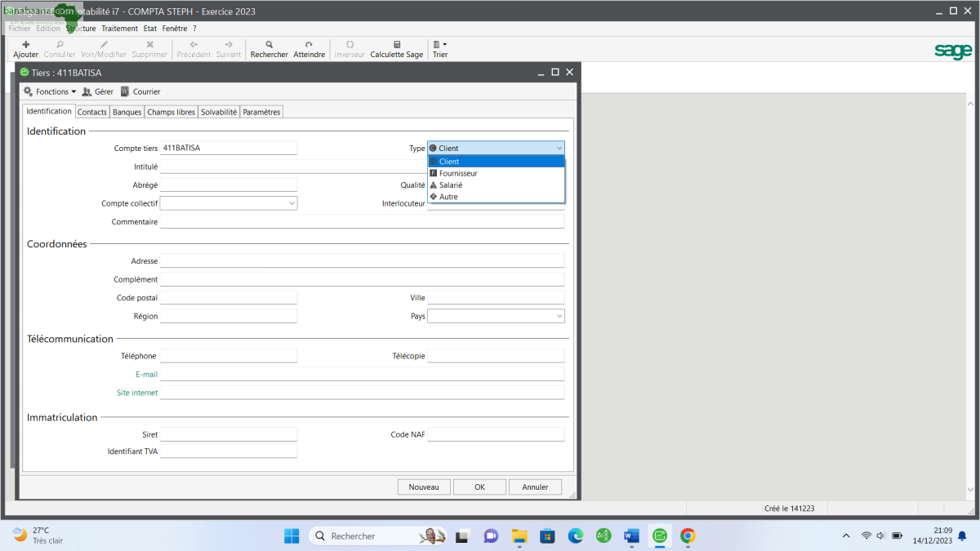Click the Téléphone input field
The height and width of the screenshot is (551, 980).
[x=229, y=356]
